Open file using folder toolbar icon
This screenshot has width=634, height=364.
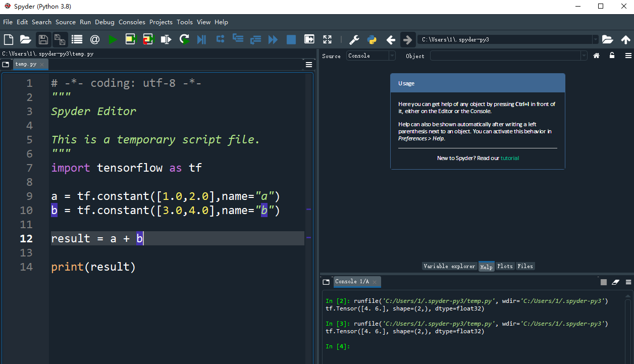[x=25, y=39]
